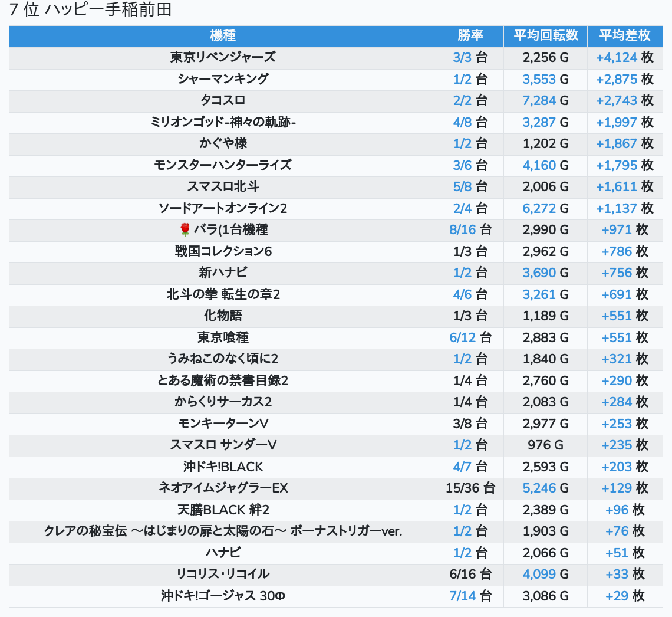The image size is (672, 617).
Task: Click the 平均回転数 column header
Action: (546, 35)
